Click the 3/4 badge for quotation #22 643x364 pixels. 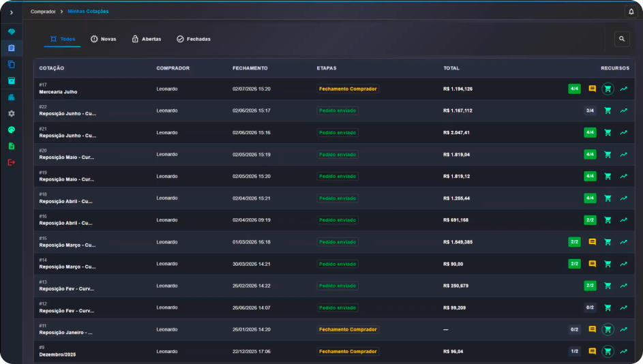pyautogui.click(x=590, y=110)
